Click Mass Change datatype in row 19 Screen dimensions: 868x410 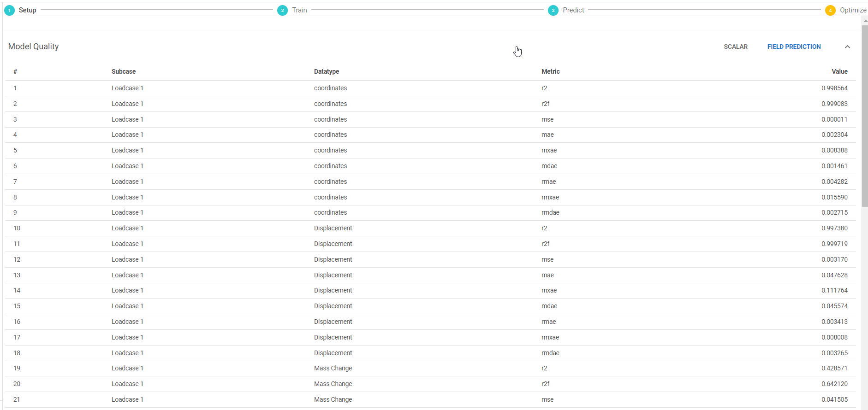point(333,368)
